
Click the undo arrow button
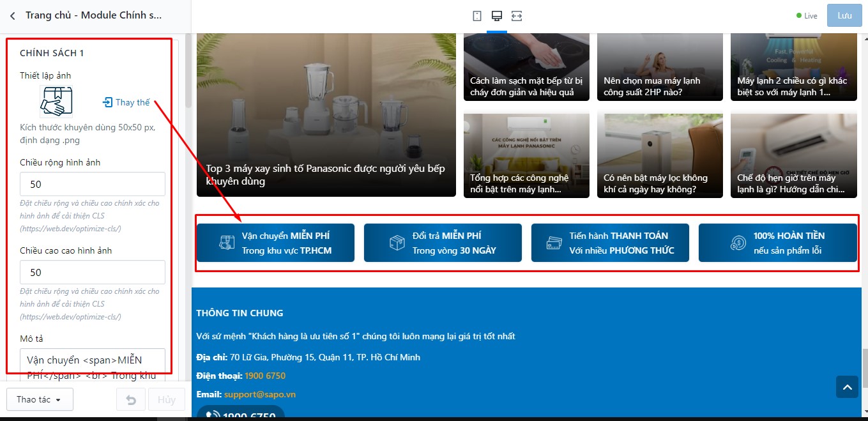131,399
